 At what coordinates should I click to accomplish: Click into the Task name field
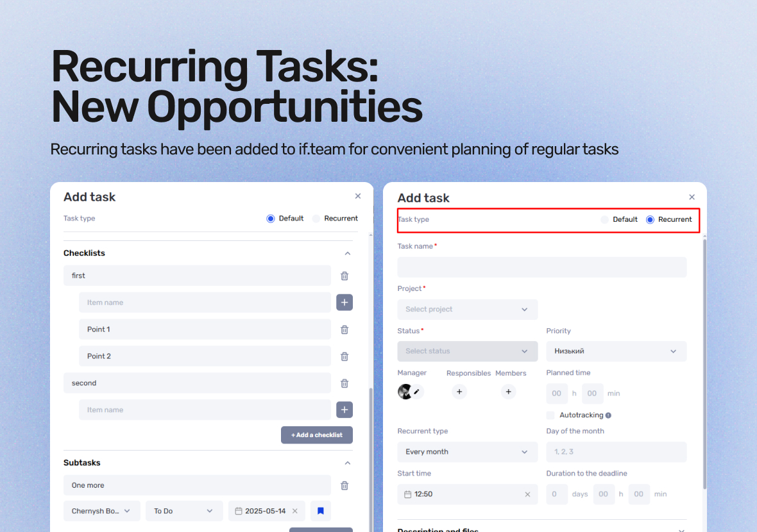tap(541, 267)
